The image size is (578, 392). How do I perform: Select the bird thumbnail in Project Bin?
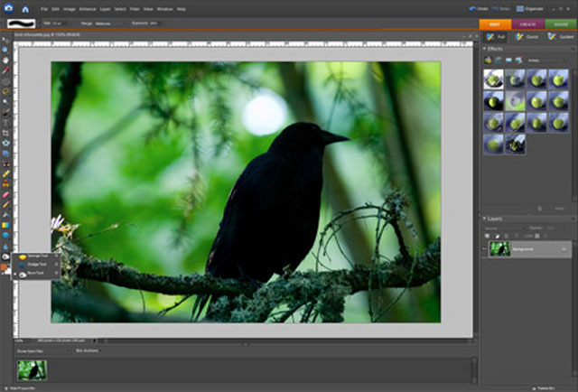tap(32, 369)
